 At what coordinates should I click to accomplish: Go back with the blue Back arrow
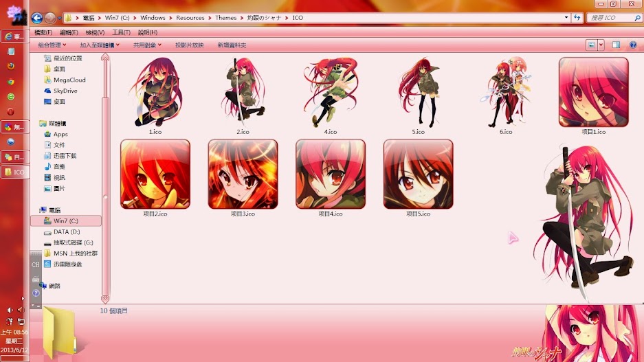37,18
